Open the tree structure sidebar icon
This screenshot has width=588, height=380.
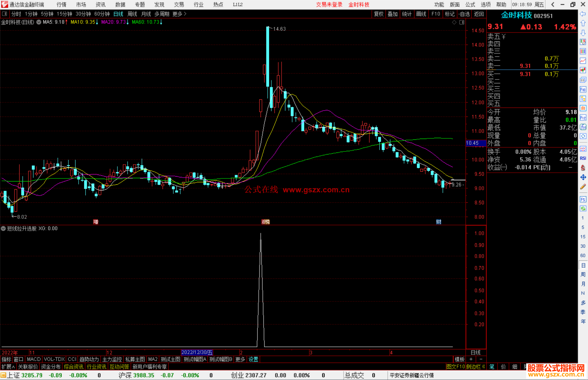[x=583, y=99]
